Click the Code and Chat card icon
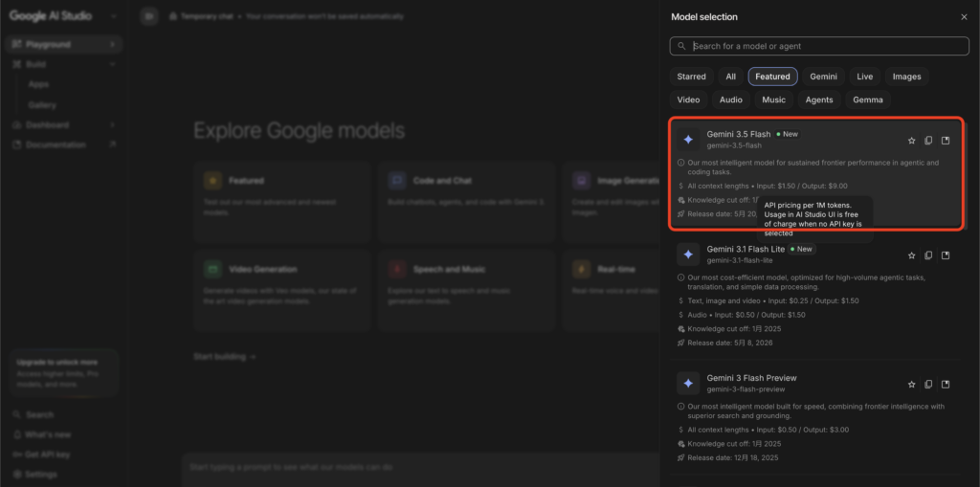 (x=397, y=181)
